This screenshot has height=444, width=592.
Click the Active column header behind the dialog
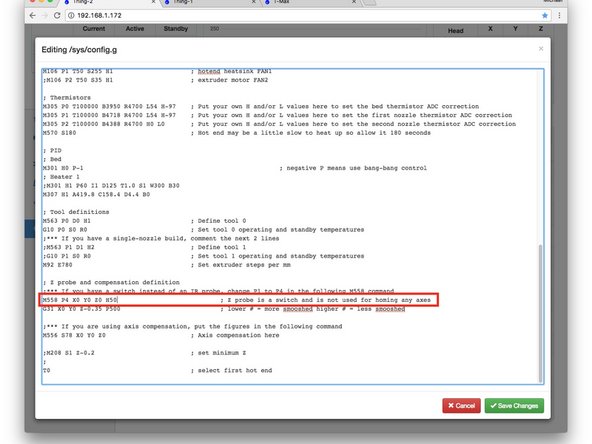pyautogui.click(x=135, y=29)
